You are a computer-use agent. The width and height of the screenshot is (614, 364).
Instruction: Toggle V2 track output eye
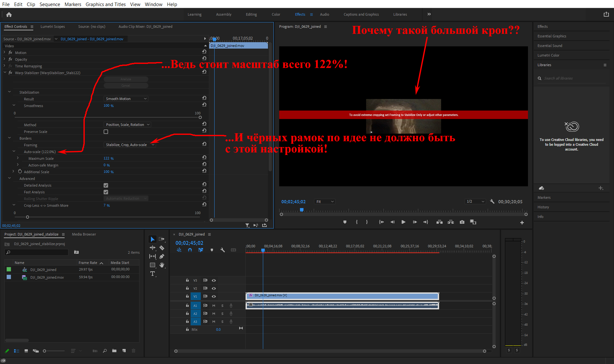214,288
